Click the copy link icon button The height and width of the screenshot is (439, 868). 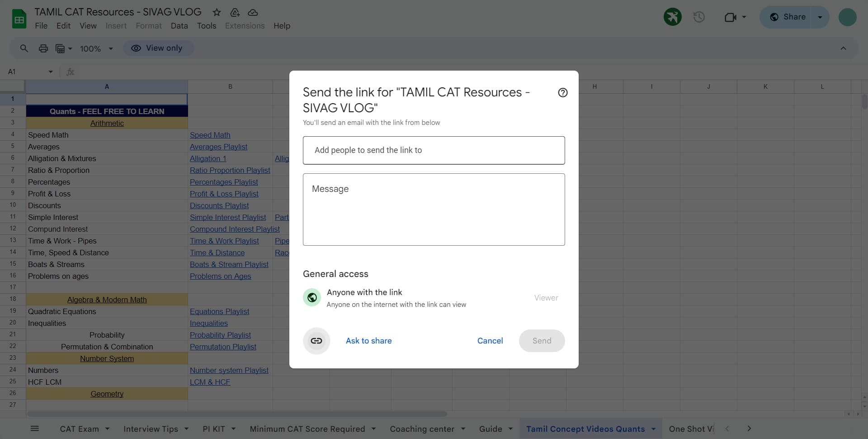[316, 341]
